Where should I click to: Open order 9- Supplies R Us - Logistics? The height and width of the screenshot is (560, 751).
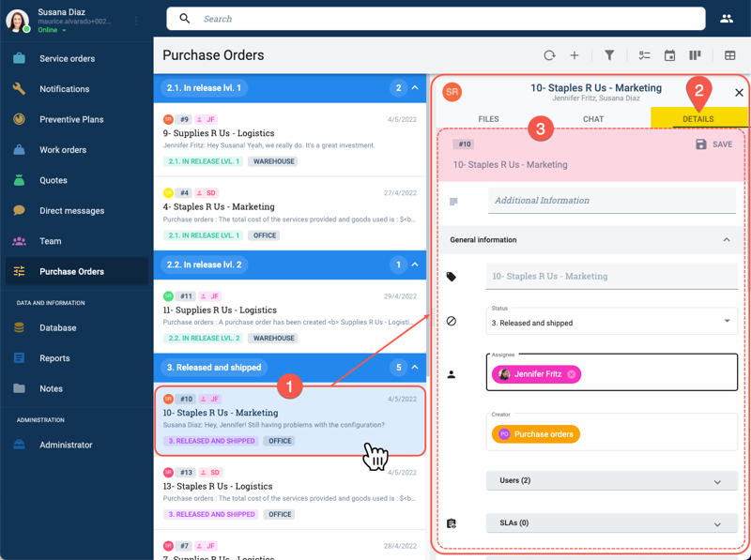pyautogui.click(x=290, y=140)
